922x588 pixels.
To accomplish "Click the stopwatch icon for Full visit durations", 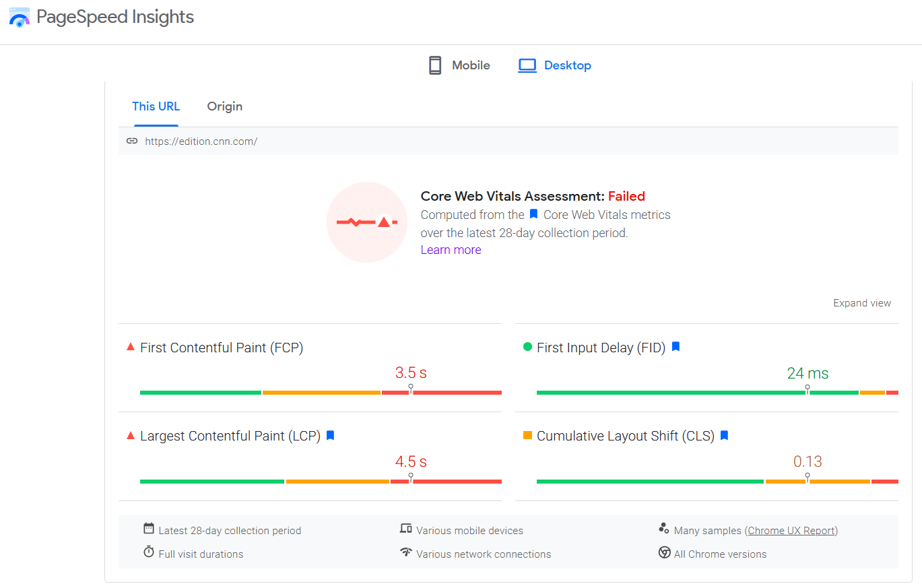I will [149, 552].
